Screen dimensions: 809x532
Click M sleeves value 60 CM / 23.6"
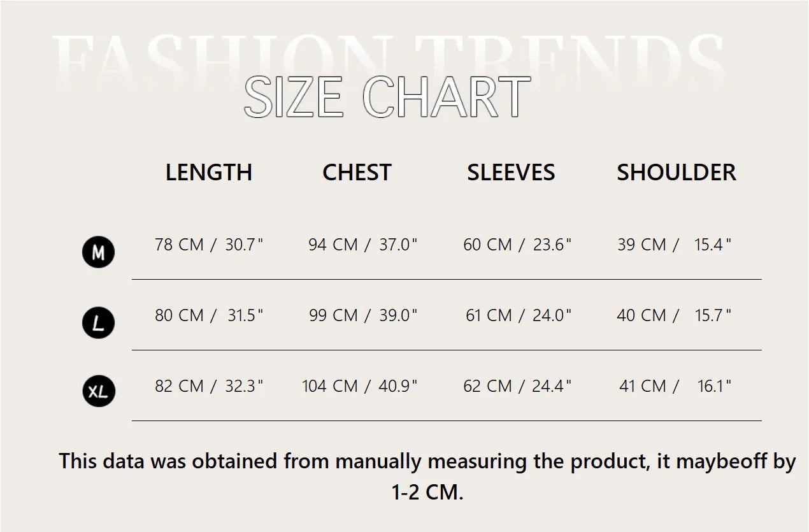coord(517,245)
